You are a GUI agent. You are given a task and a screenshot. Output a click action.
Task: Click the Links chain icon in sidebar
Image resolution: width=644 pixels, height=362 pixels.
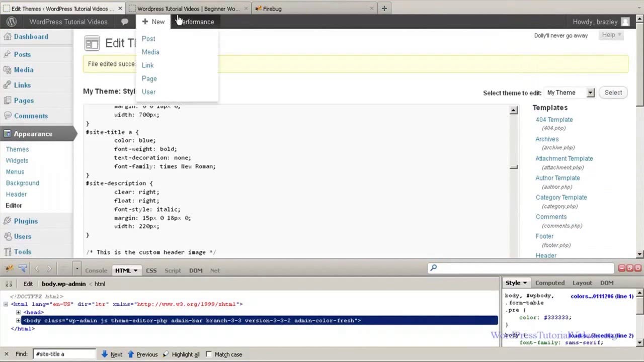click(7, 85)
